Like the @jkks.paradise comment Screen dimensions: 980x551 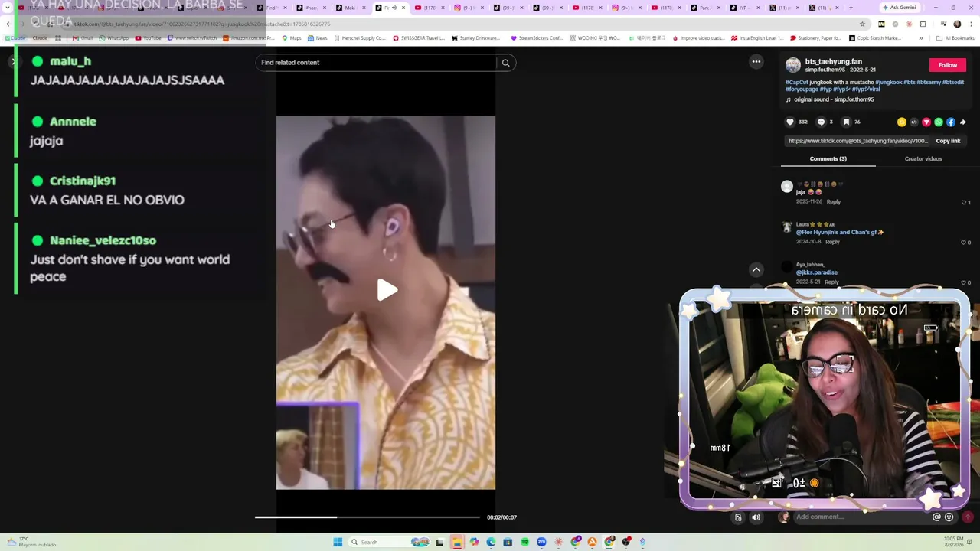(x=964, y=282)
